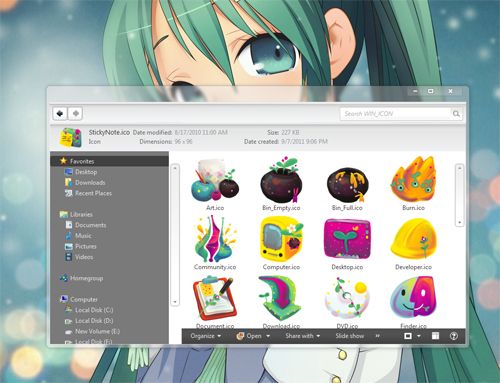Open the Videos library
Screen dimensions: 500x383
[84, 257]
